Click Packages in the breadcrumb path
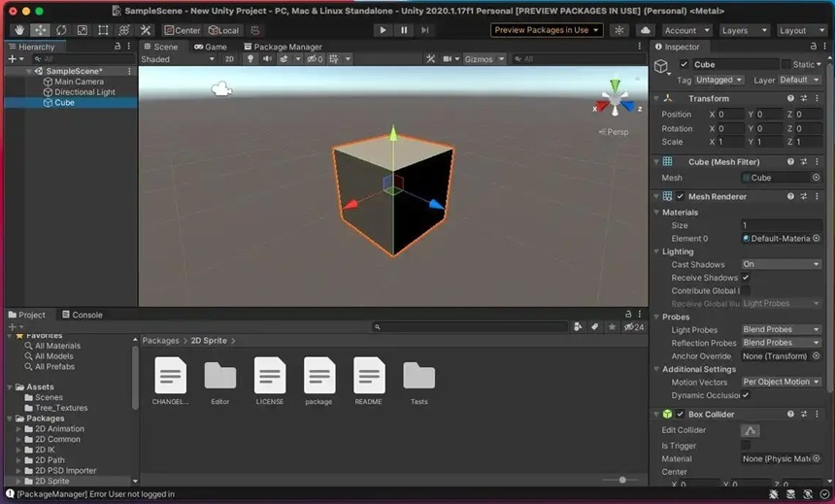Viewport: 835px width, 504px height. click(161, 341)
